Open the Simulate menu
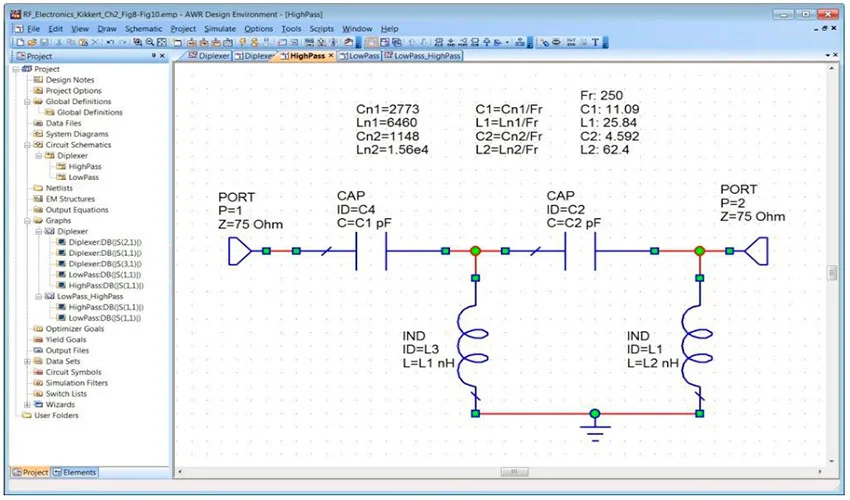850x500 pixels. point(219,29)
